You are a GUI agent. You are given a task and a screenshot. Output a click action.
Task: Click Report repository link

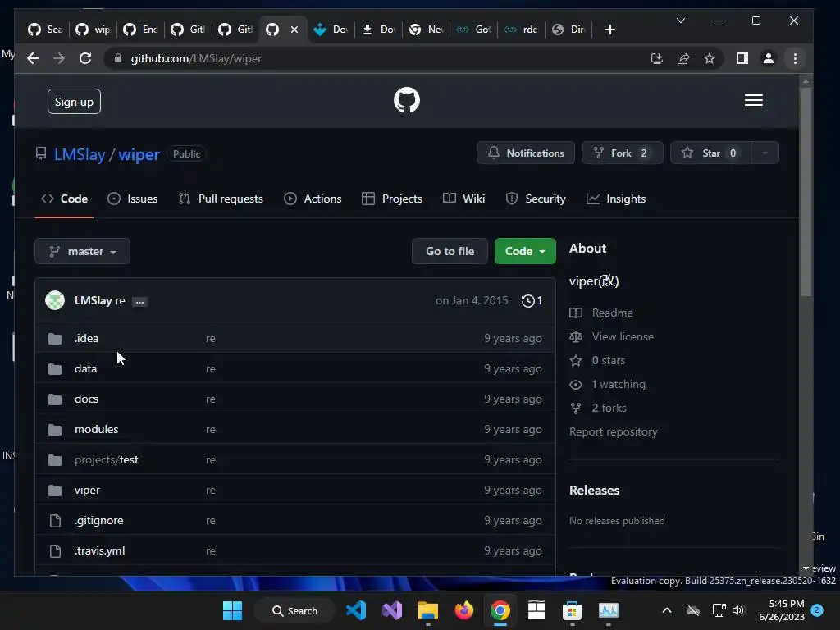(x=614, y=431)
